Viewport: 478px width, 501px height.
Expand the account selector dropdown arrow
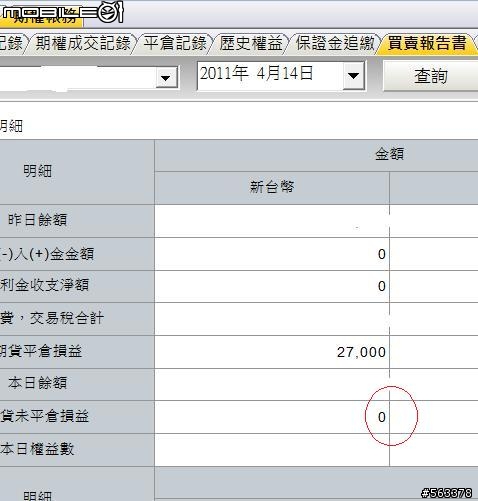click(166, 78)
